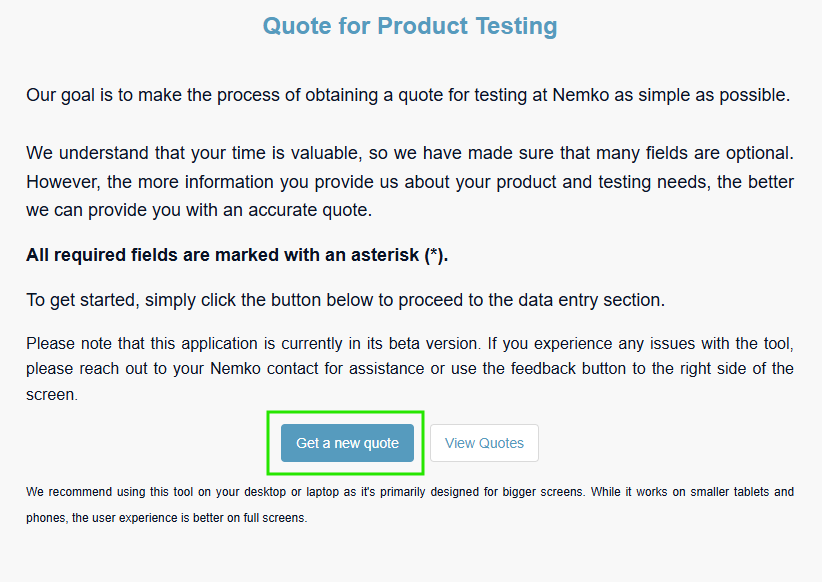Click the 'To get started' instruction line
Viewport: 822px width, 582px height.
(x=345, y=300)
